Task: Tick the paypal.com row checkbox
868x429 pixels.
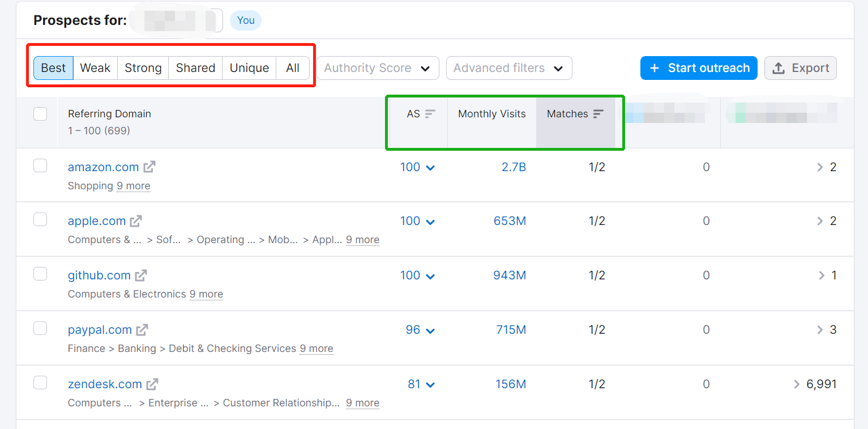Action: click(x=40, y=328)
